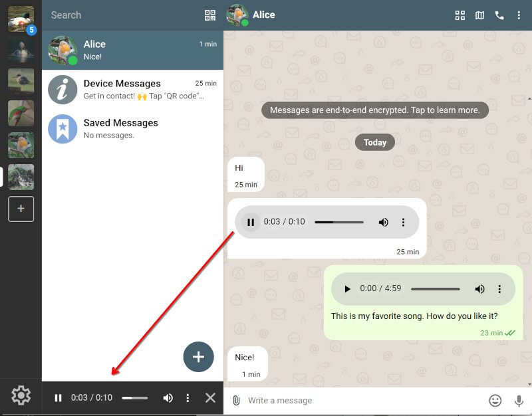Open options menu of 0:10 audio message
532x416 pixels.
point(403,222)
